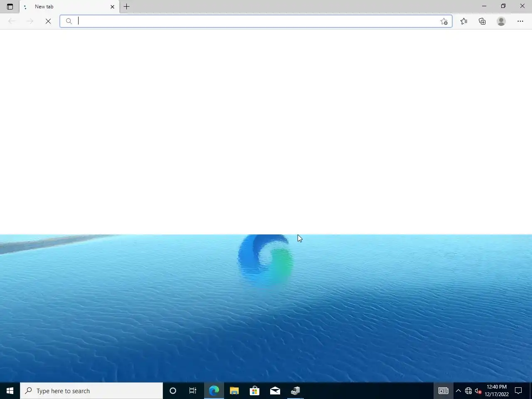Open Task View
Screen dimensions: 532x399
pos(193,391)
